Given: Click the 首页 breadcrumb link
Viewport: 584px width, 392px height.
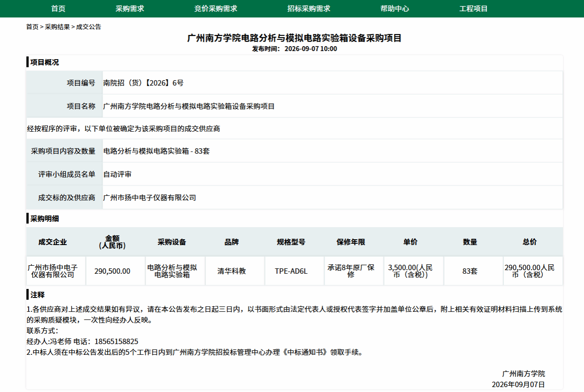Looking at the screenshot, I should point(32,27).
